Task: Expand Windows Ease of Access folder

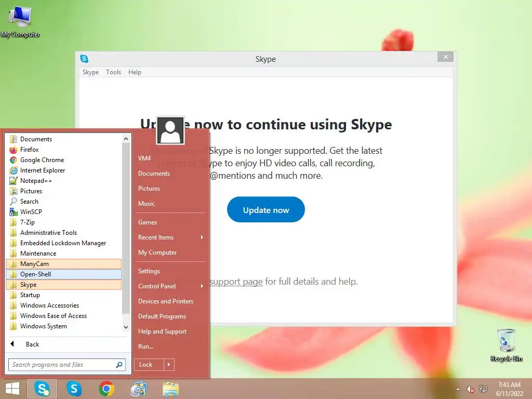Action: point(64,315)
